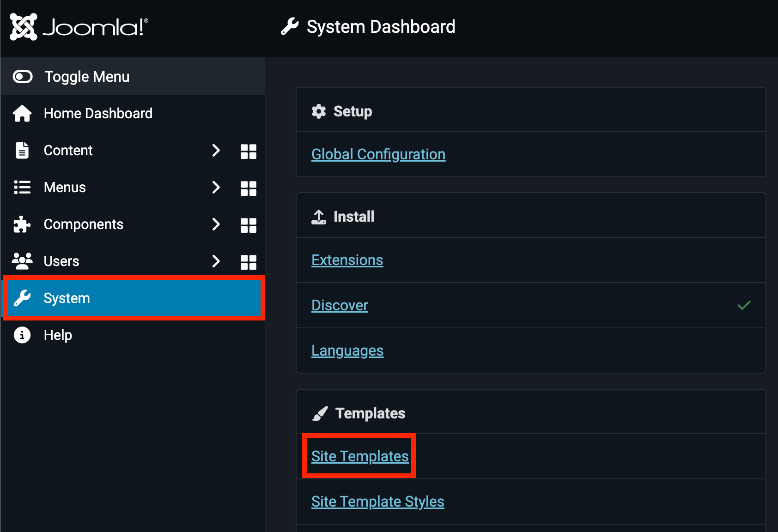Expand the Menus submenu chevron
778x532 pixels.
pyautogui.click(x=216, y=187)
